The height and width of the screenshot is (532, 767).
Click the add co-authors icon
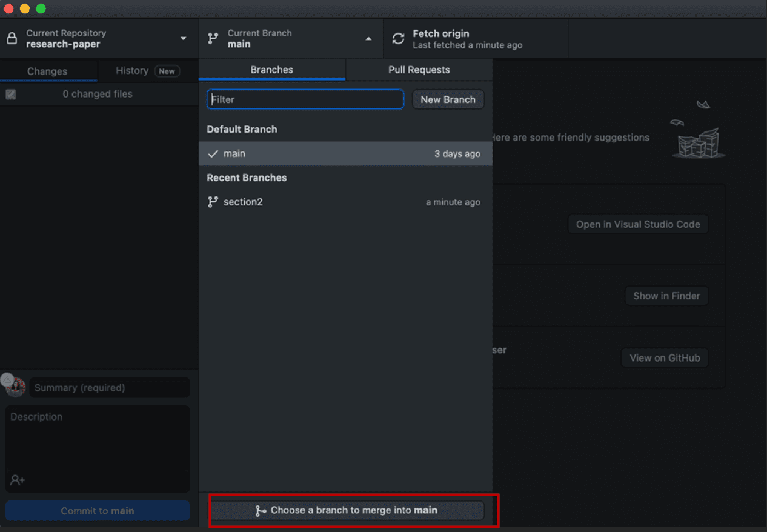coord(18,480)
